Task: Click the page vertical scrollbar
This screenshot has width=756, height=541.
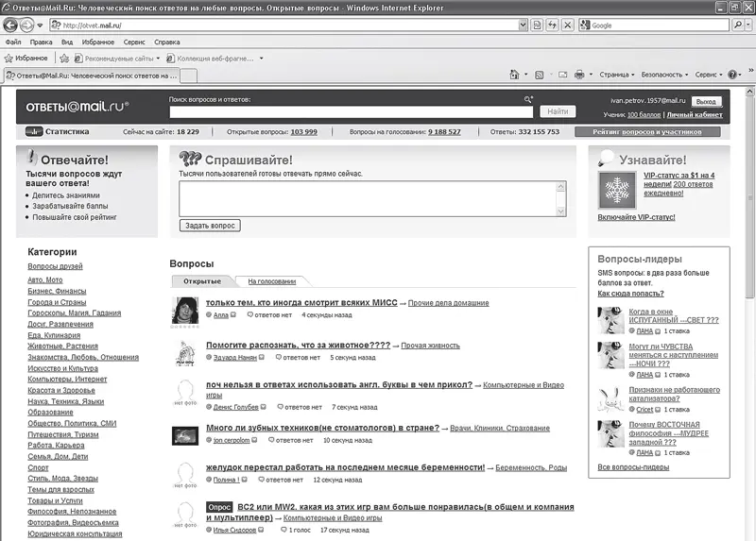Action: pyautogui.click(x=749, y=283)
